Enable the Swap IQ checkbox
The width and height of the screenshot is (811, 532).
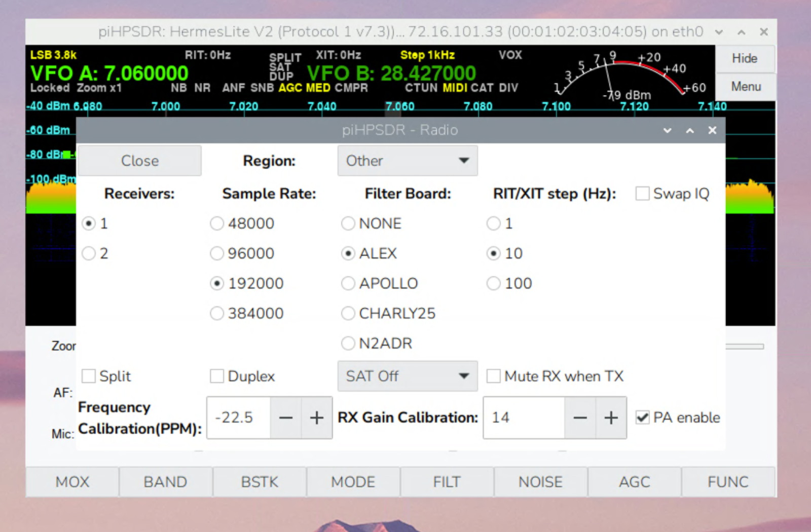tap(643, 194)
